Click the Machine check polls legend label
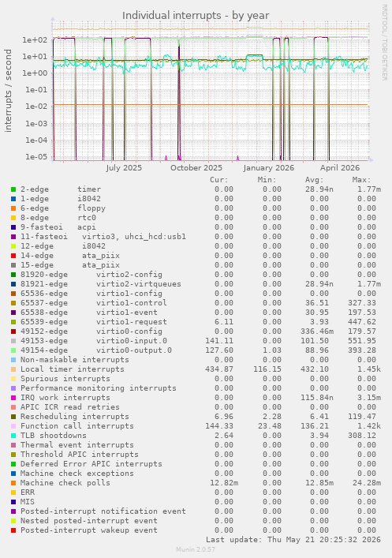This screenshot has height=558, width=392. (x=65, y=483)
